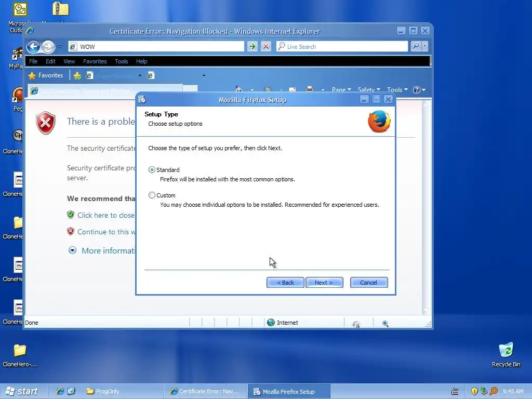Switch to Certificate Error taskbar button
532x399 pixels.
coord(205,391)
